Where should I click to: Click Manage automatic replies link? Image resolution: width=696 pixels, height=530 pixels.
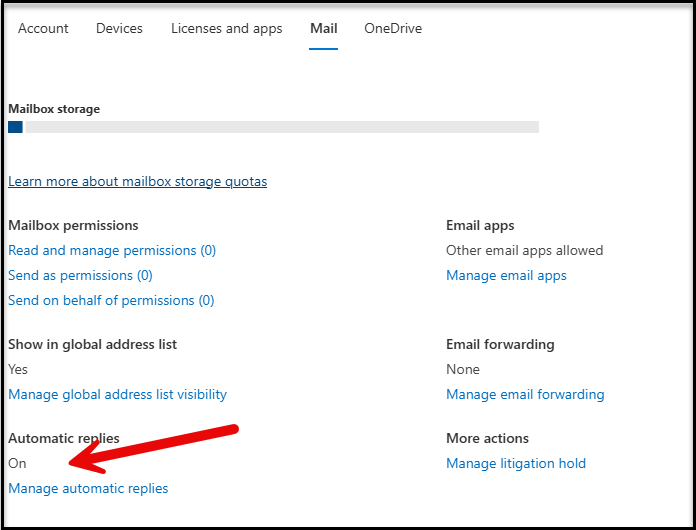[88, 488]
